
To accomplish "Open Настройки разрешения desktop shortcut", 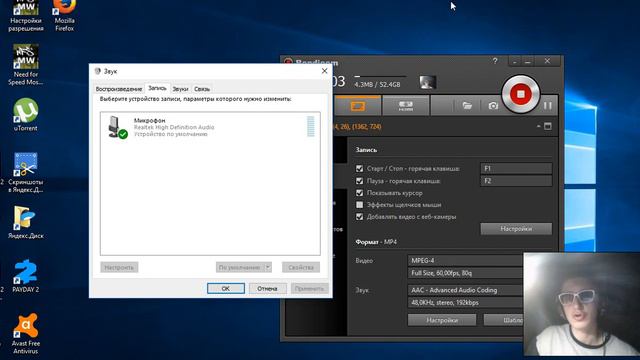I will pos(25,16).
